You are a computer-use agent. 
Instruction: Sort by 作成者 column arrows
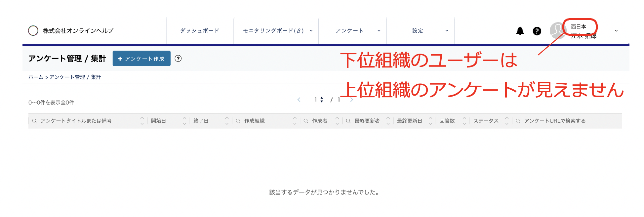337,121
